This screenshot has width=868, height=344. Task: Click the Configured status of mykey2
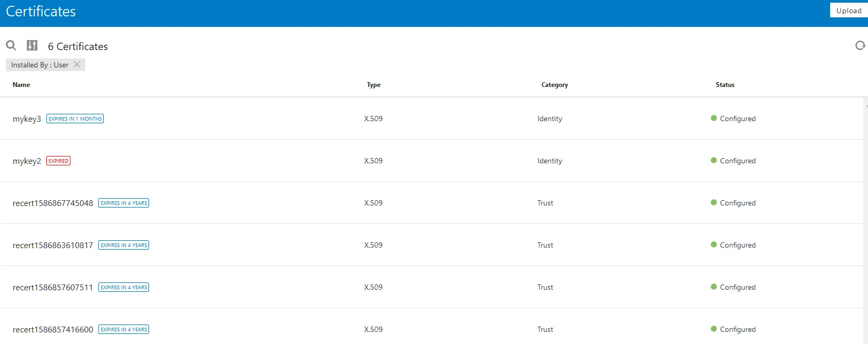pos(737,161)
